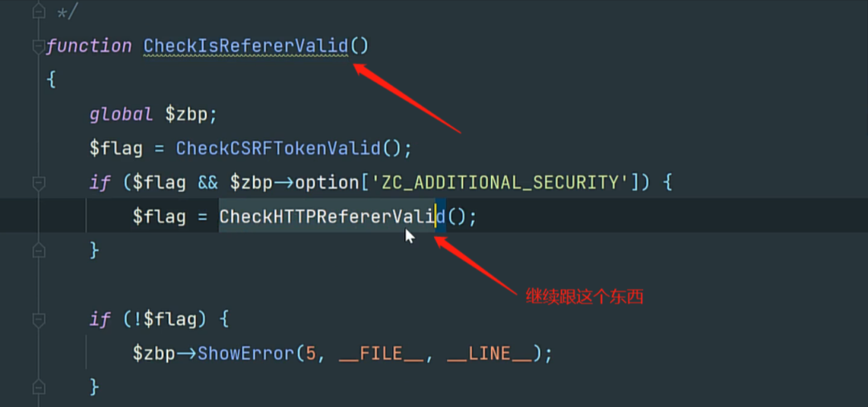
Task: Click the !$flag condition expression
Action: (x=170, y=319)
